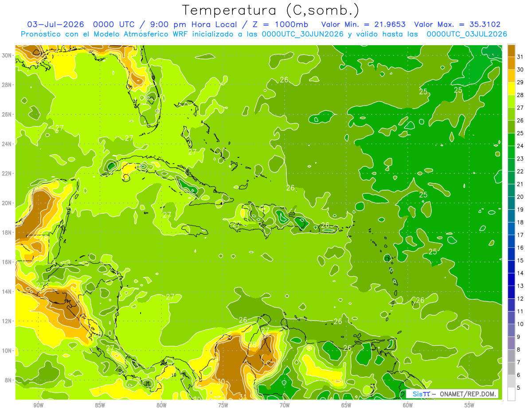This screenshot has height=411, width=532.
Task: Click the brown legend band above 31
Action: (x=511, y=51)
